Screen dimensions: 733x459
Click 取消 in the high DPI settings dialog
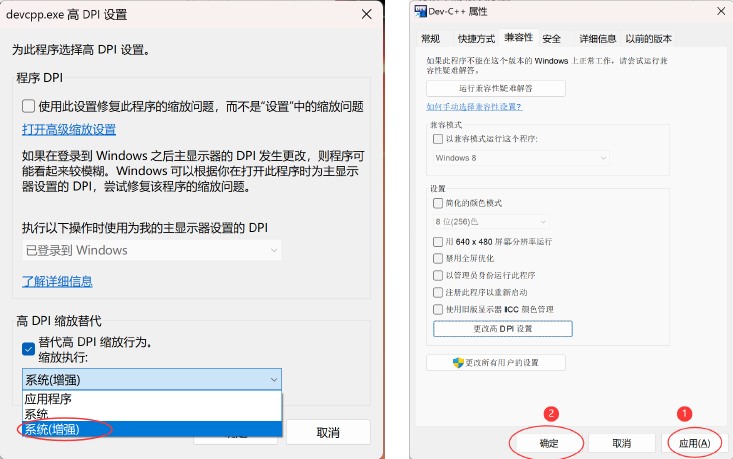coord(328,432)
